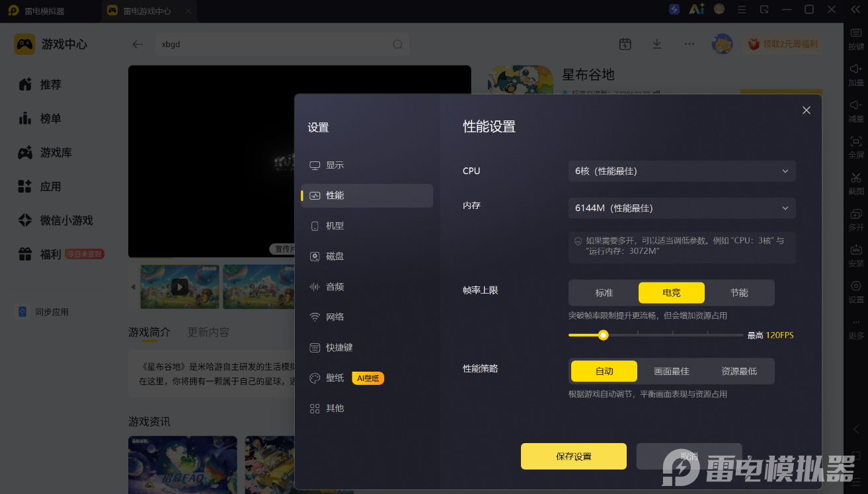
Task: Open the 快捷键 settings tab
Action: click(x=367, y=347)
